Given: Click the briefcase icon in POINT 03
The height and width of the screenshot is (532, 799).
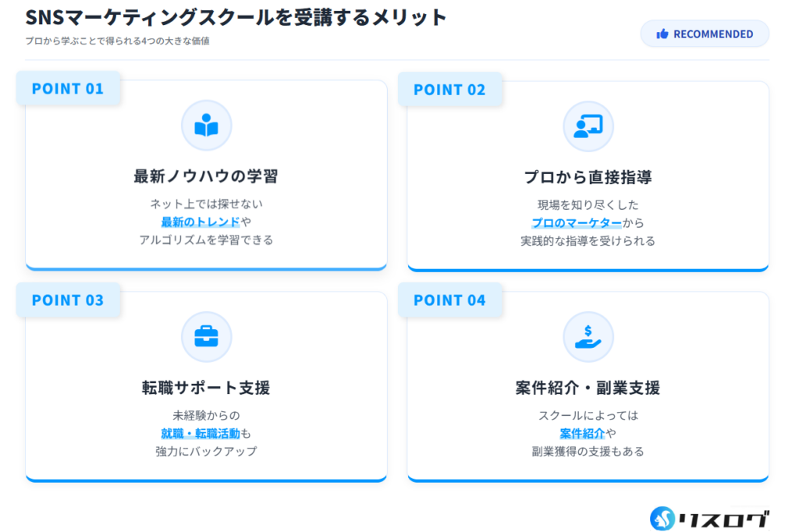Looking at the screenshot, I should 207,336.
